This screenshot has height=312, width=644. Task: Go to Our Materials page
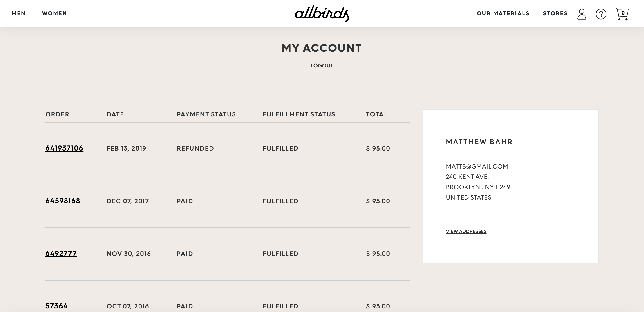[x=503, y=13]
